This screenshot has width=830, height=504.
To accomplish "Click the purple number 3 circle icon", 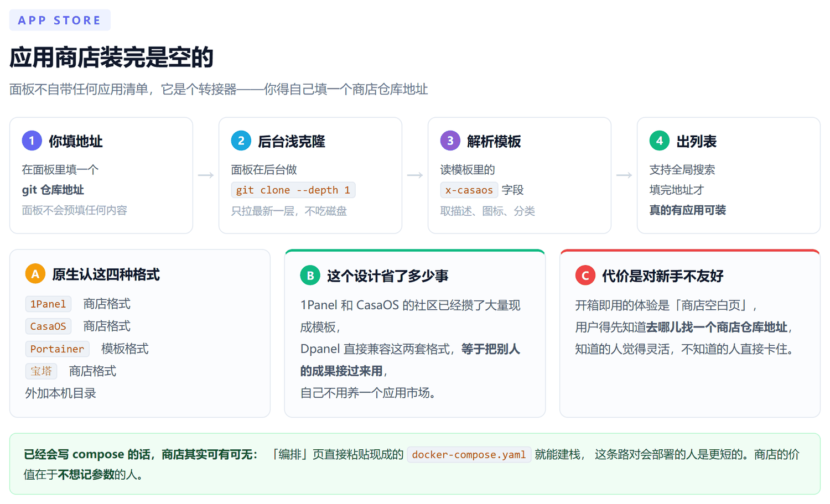I will [450, 141].
